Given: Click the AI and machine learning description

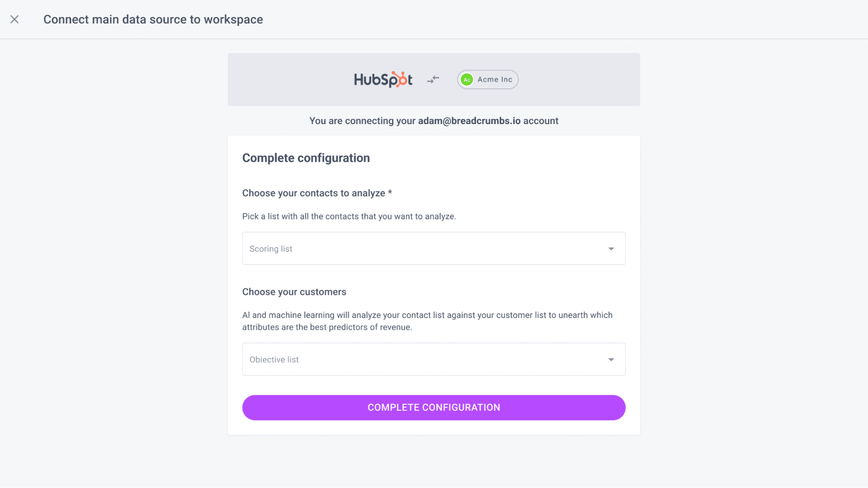Looking at the screenshot, I should click(428, 321).
